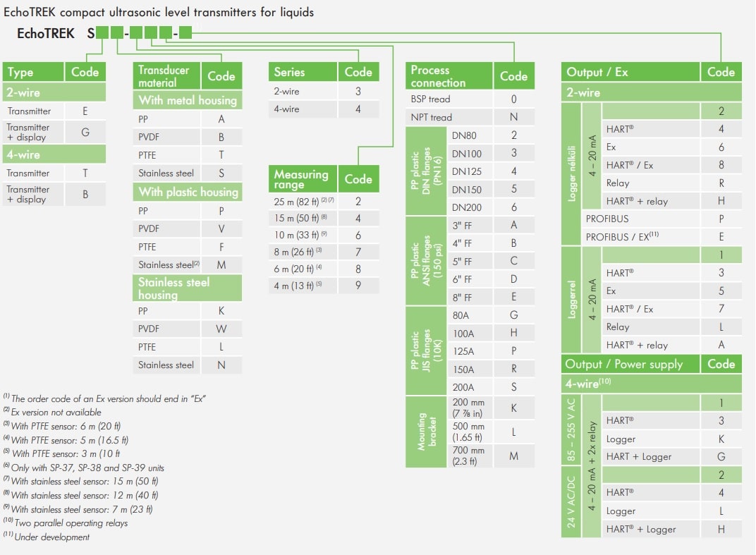Click footnote 'With stainless steel sensor: 12 m (40 ft)'

(81, 495)
